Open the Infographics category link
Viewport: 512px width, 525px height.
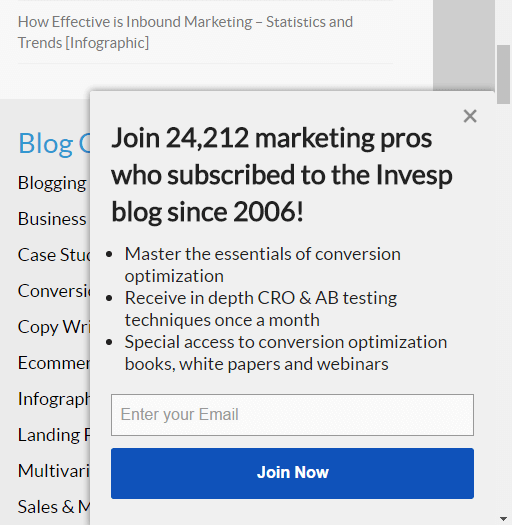[54, 399]
